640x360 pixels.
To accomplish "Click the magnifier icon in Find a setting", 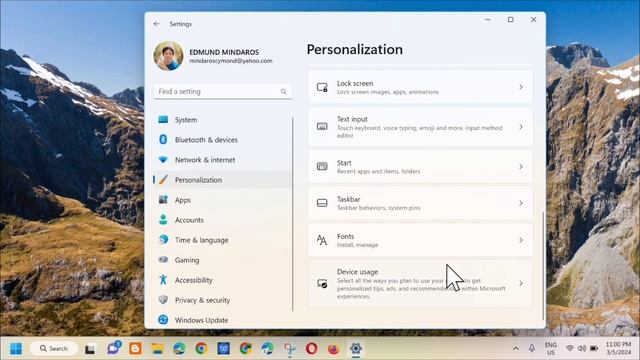I will coord(283,91).
